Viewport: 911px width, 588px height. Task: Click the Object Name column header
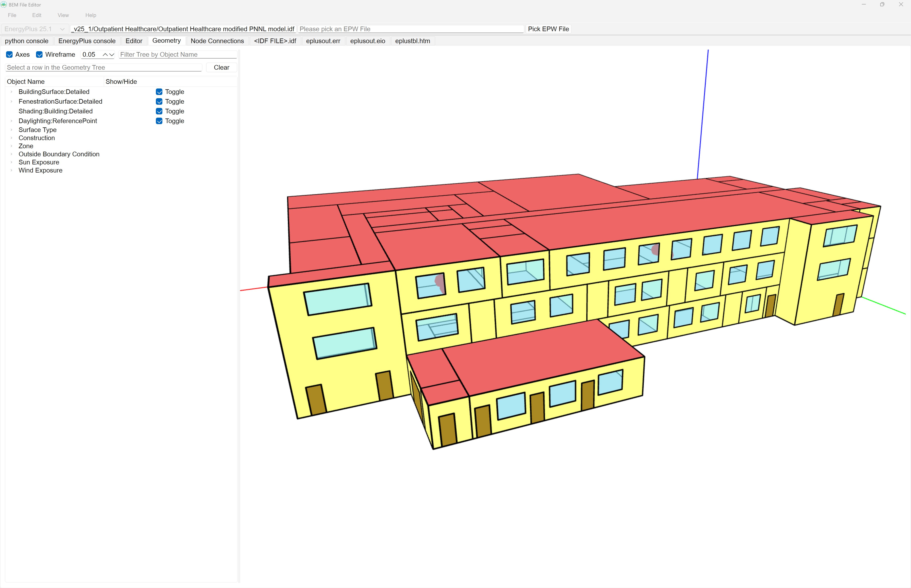(x=55, y=82)
